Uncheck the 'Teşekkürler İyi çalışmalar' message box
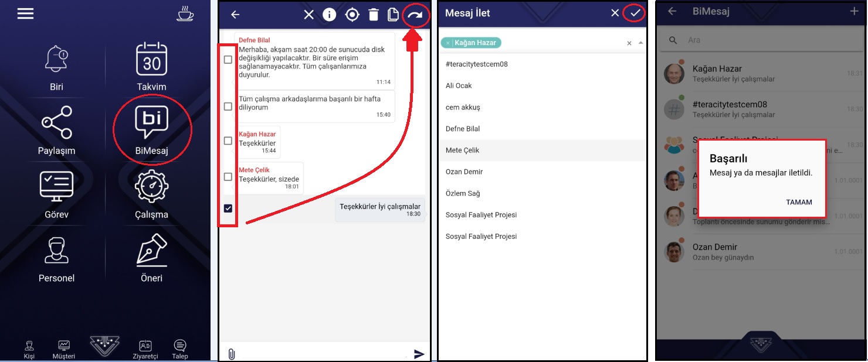Viewport: 868px width, 362px height. [x=228, y=208]
